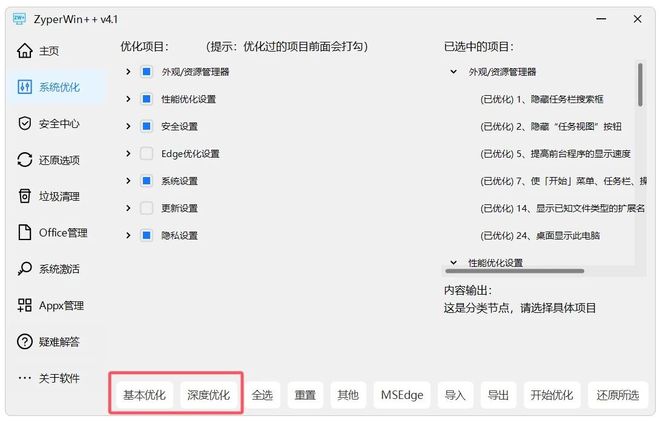The image size is (660, 422).
Task: Start optimization with 开始优化 button
Action: [x=552, y=395]
